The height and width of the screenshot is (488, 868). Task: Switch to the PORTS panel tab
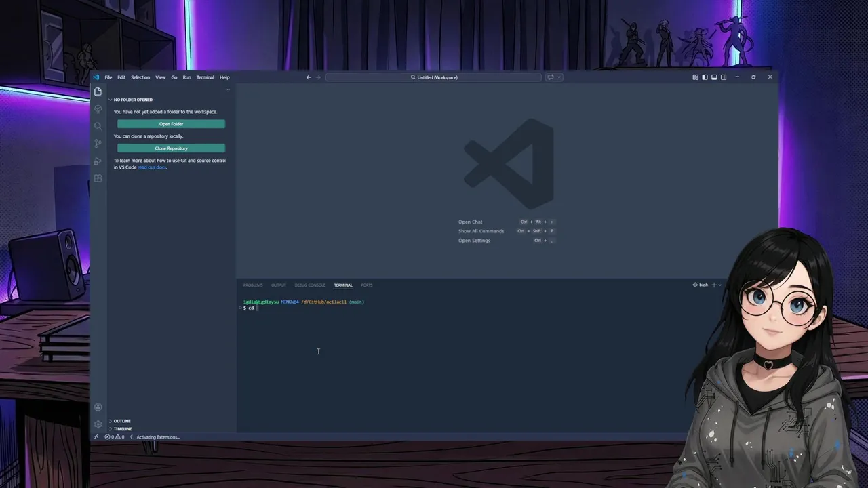[x=367, y=285]
